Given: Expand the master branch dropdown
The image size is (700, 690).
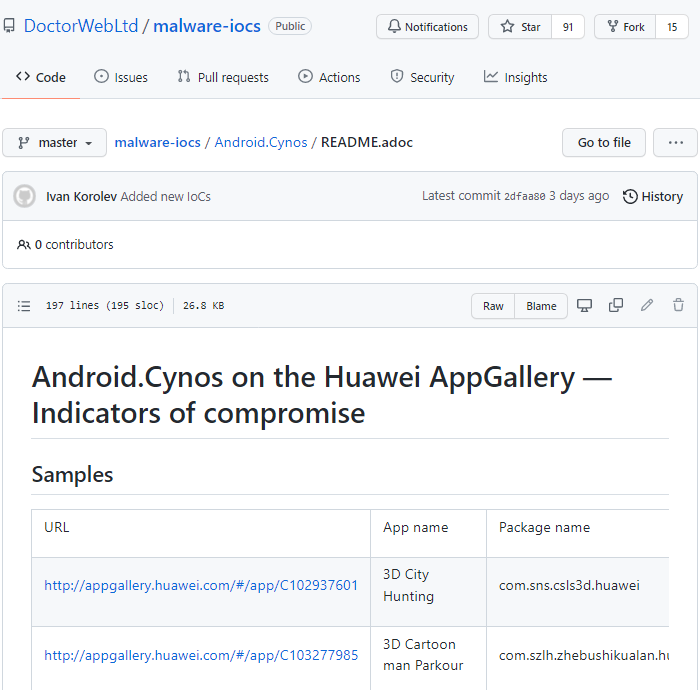Looking at the screenshot, I should [54, 143].
